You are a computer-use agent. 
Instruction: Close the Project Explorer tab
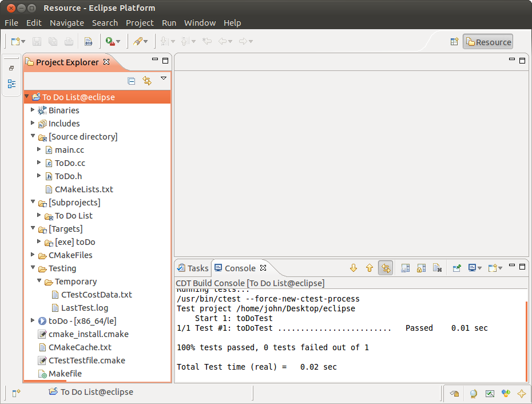106,62
